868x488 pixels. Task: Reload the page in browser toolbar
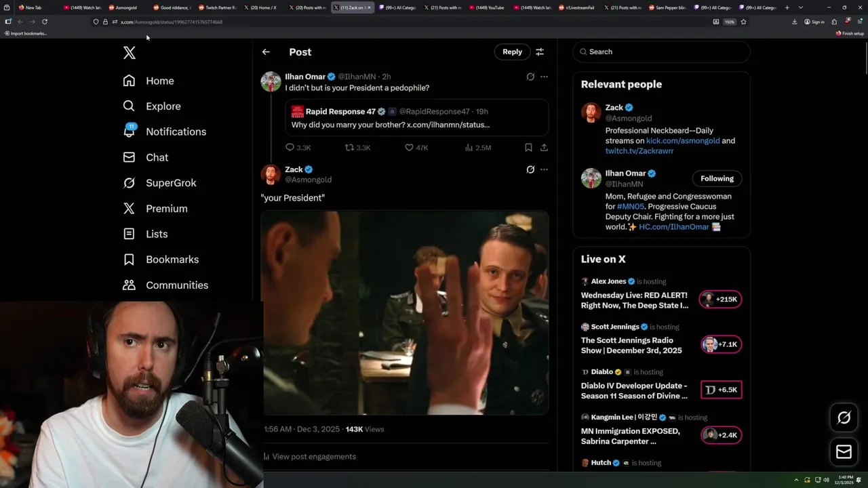pyautogui.click(x=45, y=22)
